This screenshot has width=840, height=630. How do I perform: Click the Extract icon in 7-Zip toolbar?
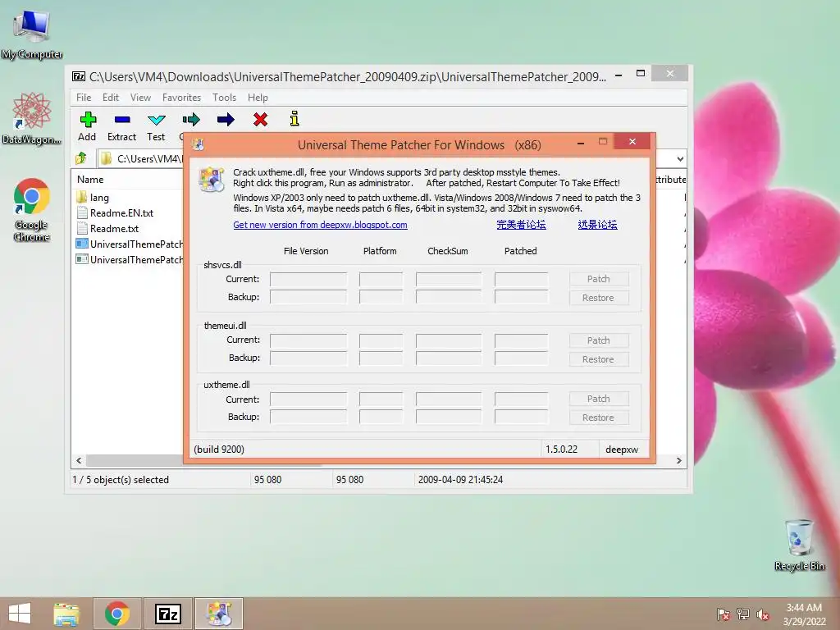(122, 120)
